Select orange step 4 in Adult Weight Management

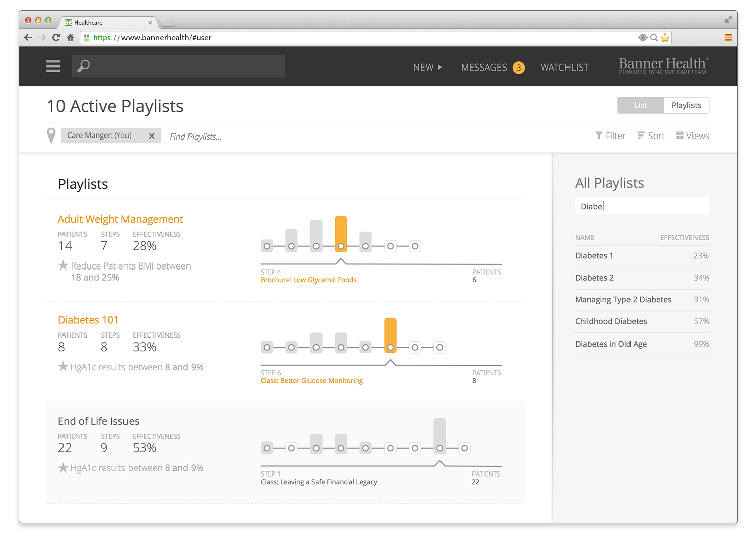pyautogui.click(x=341, y=234)
